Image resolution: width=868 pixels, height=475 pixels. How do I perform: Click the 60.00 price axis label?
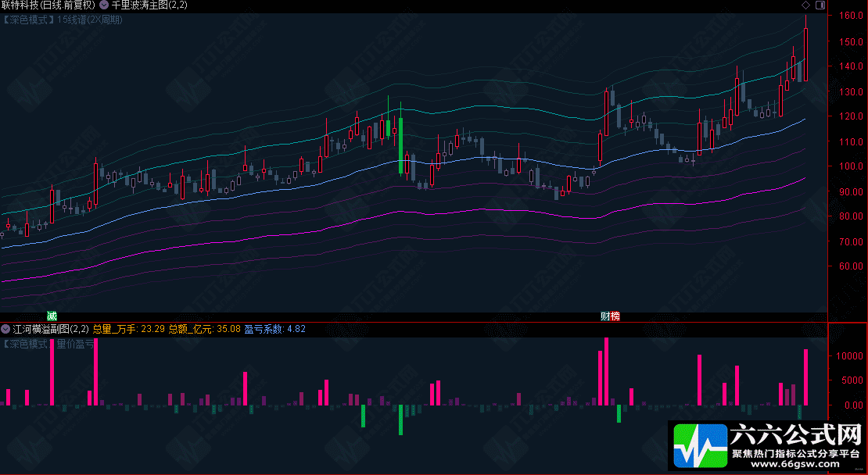click(851, 266)
